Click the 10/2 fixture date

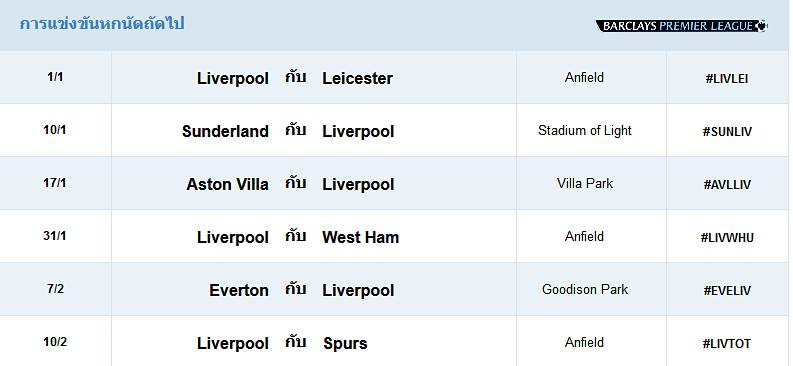(x=55, y=342)
